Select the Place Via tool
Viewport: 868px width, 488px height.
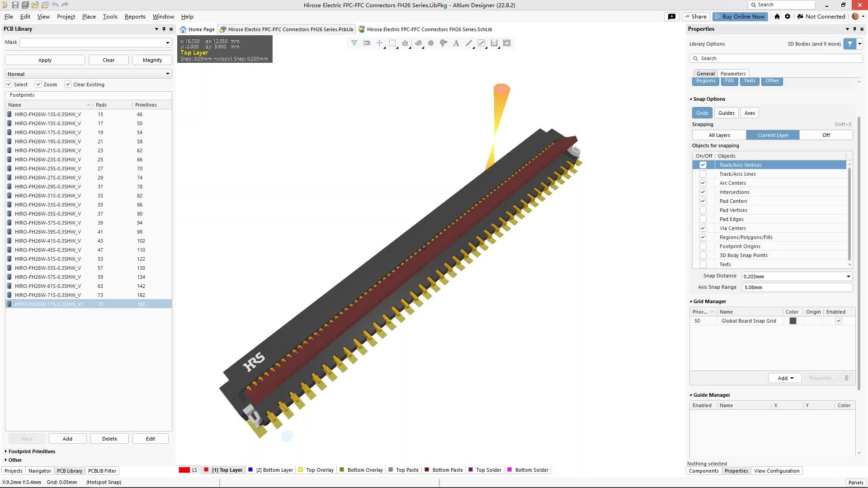tap(443, 43)
